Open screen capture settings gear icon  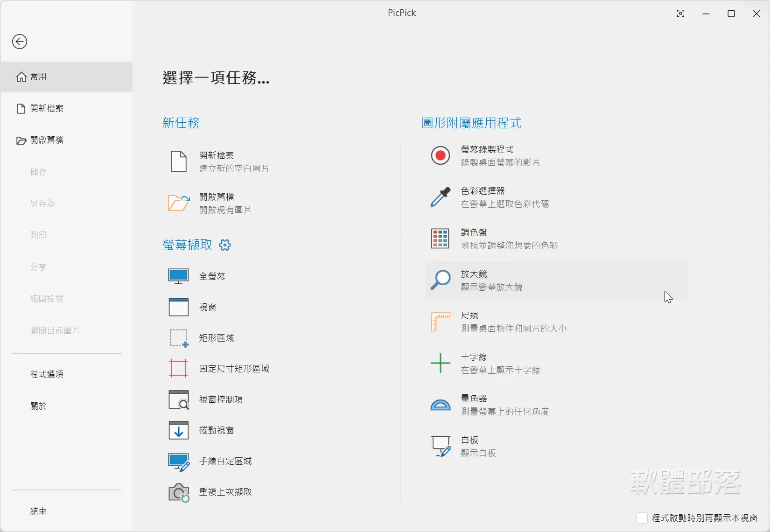point(225,245)
